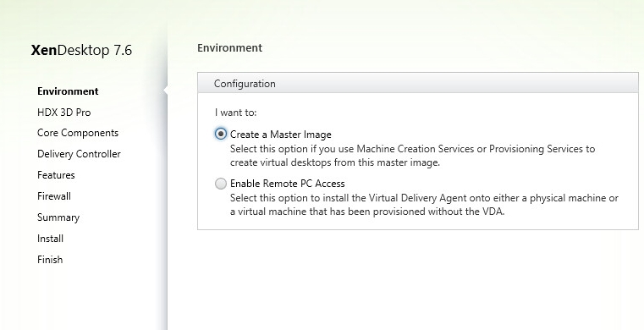Screen dimensions: 644x330
Task: Click the Environment page heading
Action: pyautogui.click(x=229, y=48)
